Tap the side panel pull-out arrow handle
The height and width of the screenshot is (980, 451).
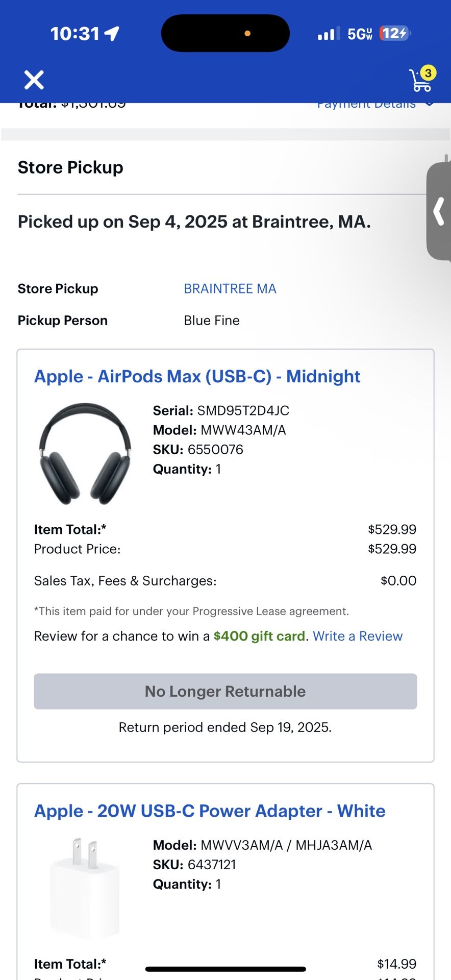click(439, 211)
